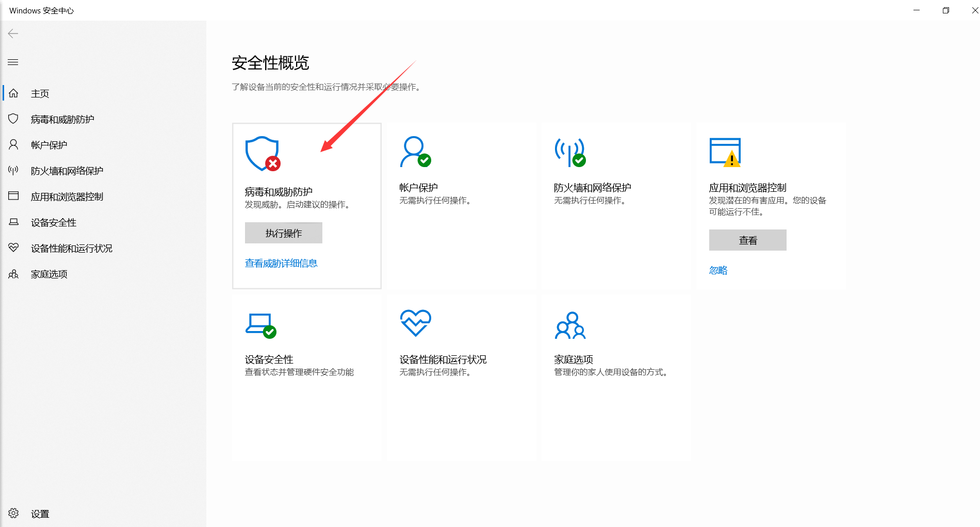
Task: Toggle the hamburger navigation menu
Action: tap(13, 62)
